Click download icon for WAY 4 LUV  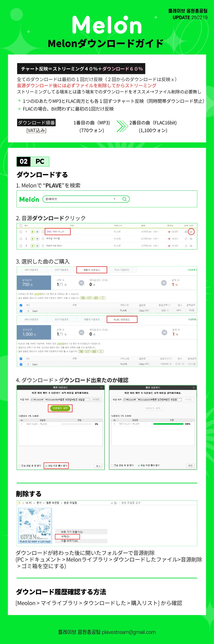[x=191, y=232]
